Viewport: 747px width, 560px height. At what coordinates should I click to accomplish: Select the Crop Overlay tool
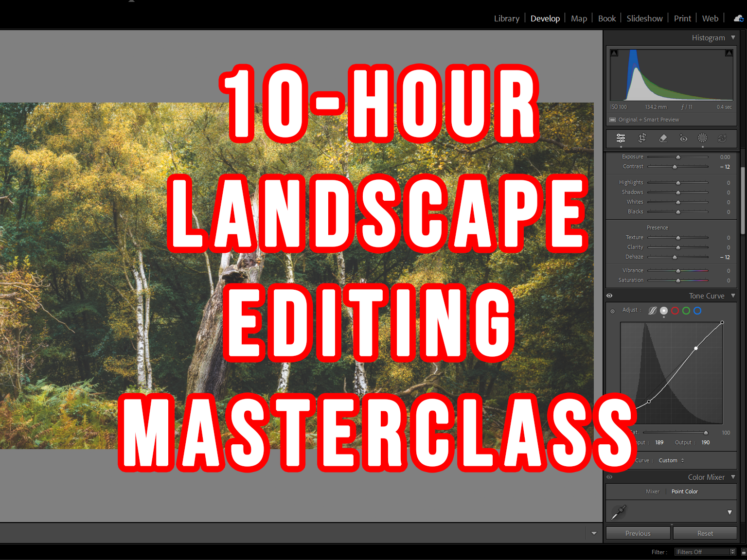642,139
